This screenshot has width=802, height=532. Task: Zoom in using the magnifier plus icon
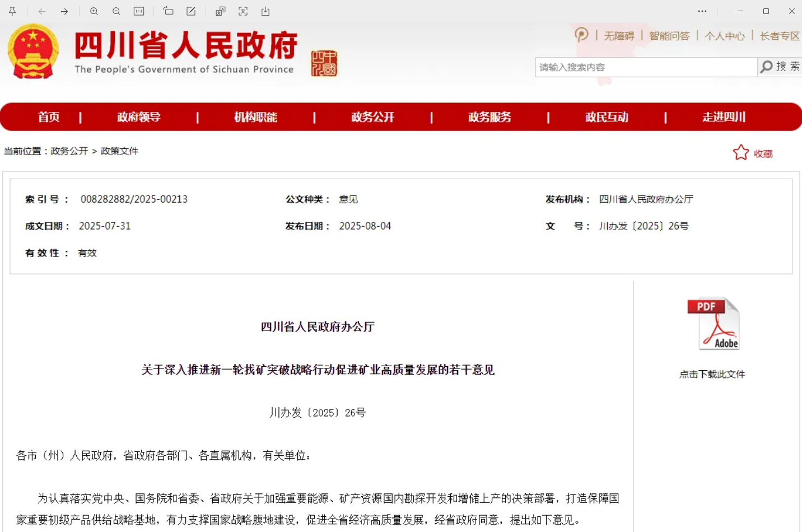pyautogui.click(x=94, y=11)
